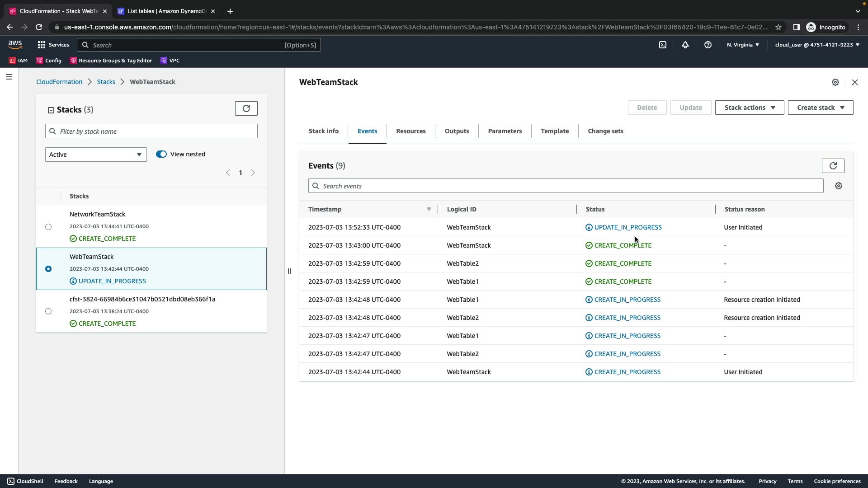
Task: Switch to the Template tab
Action: point(554,131)
